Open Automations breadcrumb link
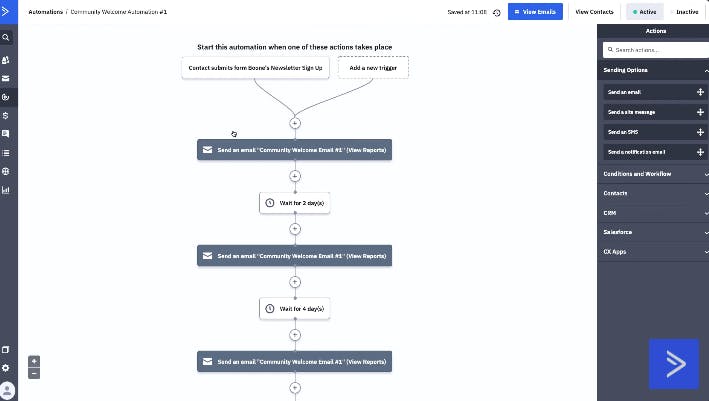 coord(45,12)
